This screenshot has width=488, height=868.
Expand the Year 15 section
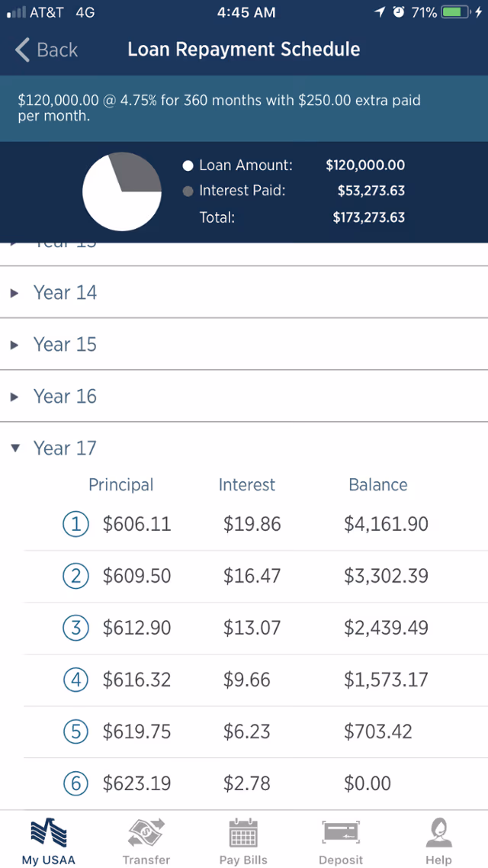pos(244,344)
